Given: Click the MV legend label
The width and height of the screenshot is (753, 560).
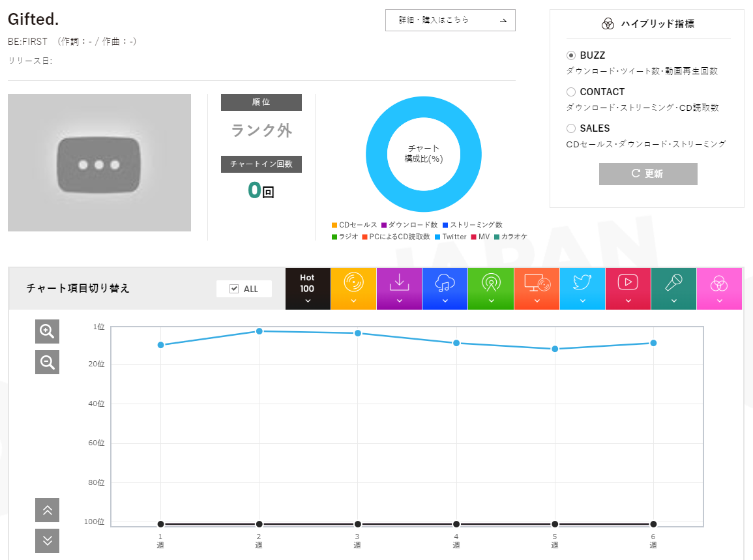Looking at the screenshot, I should click(x=484, y=237).
